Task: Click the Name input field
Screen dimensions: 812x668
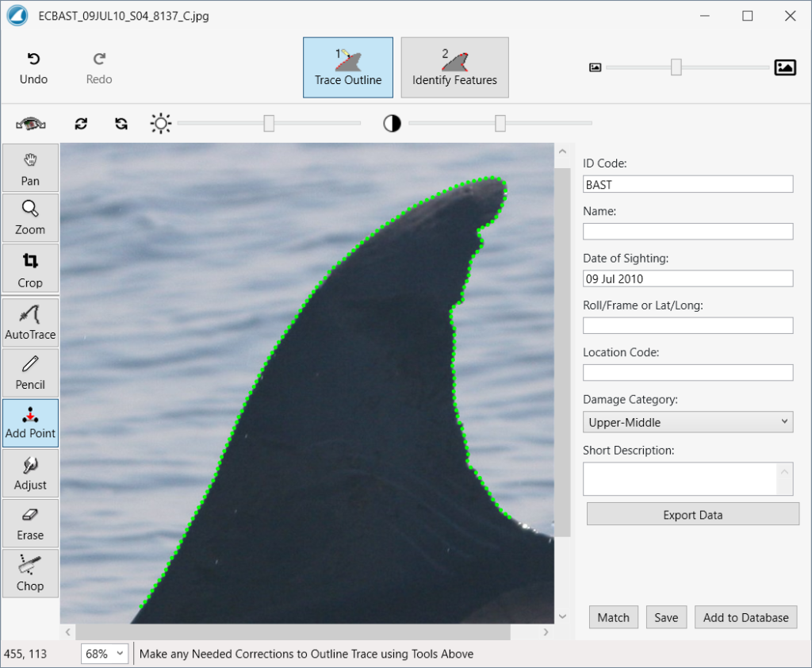Action: [688, 231]
